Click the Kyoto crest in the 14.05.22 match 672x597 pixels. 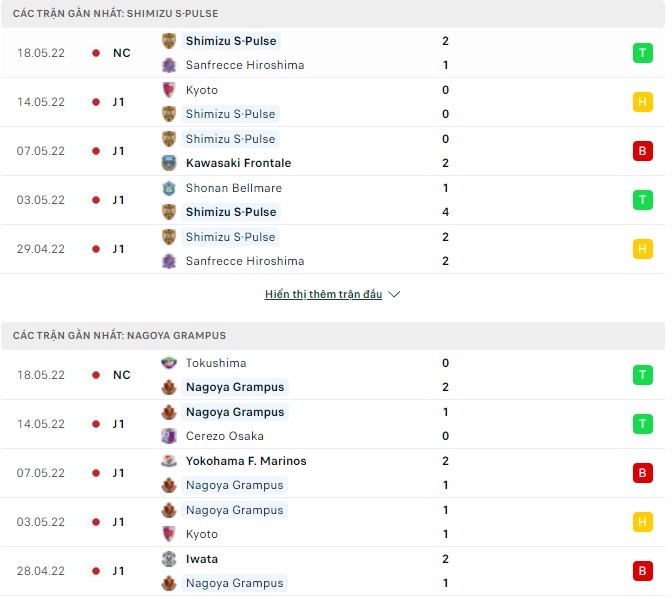(x=169, y=90)
